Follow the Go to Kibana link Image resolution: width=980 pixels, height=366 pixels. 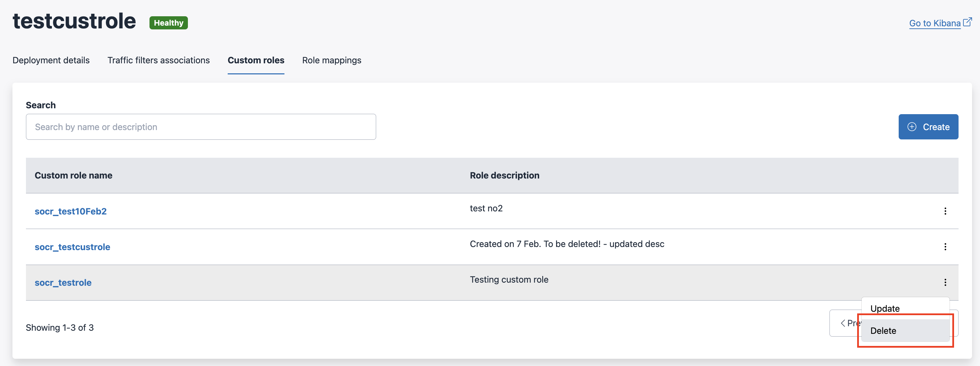click(x=934, y=23)
